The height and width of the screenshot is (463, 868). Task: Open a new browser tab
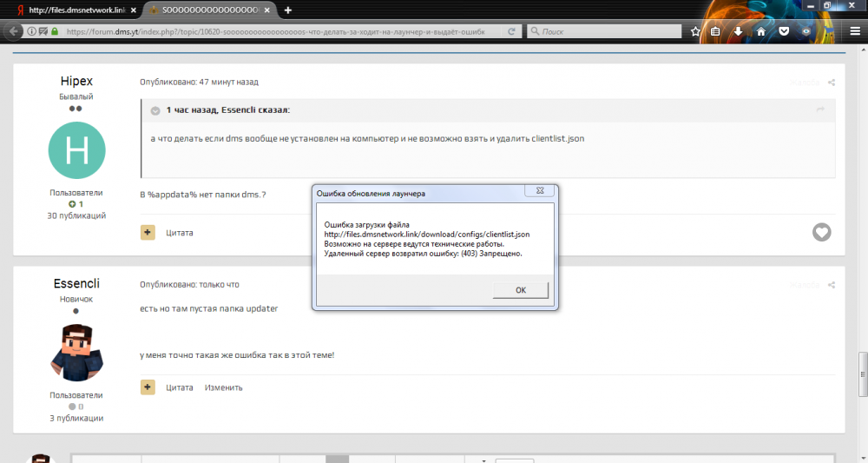pos(287,10)
